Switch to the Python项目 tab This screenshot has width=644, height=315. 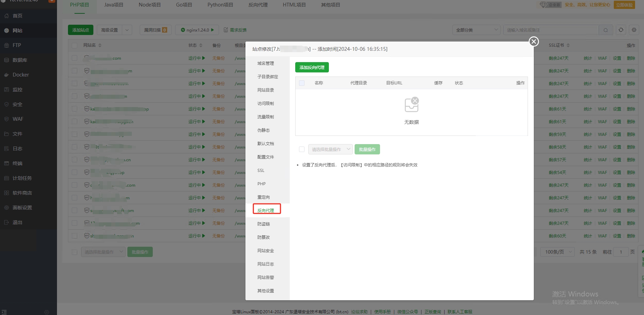220,5
